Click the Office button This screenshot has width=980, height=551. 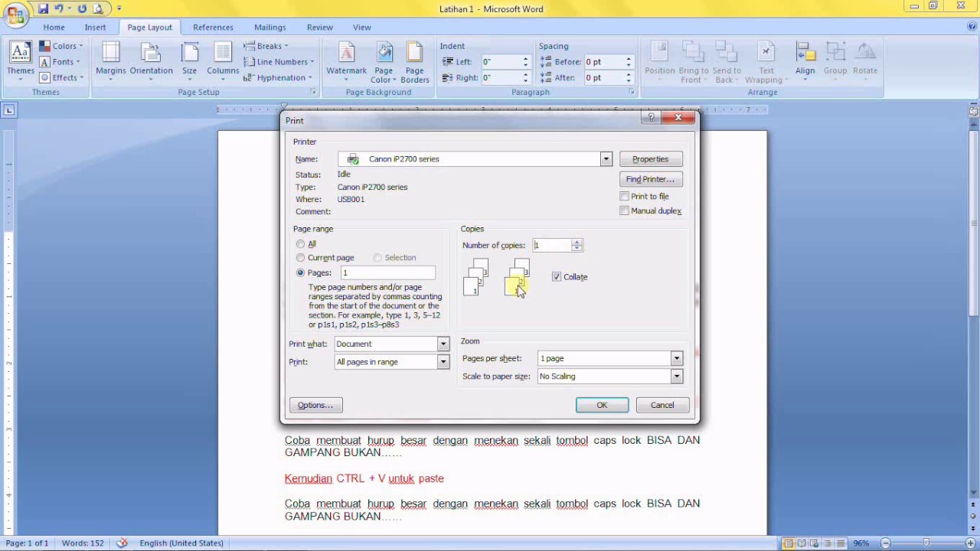point(15,14)
